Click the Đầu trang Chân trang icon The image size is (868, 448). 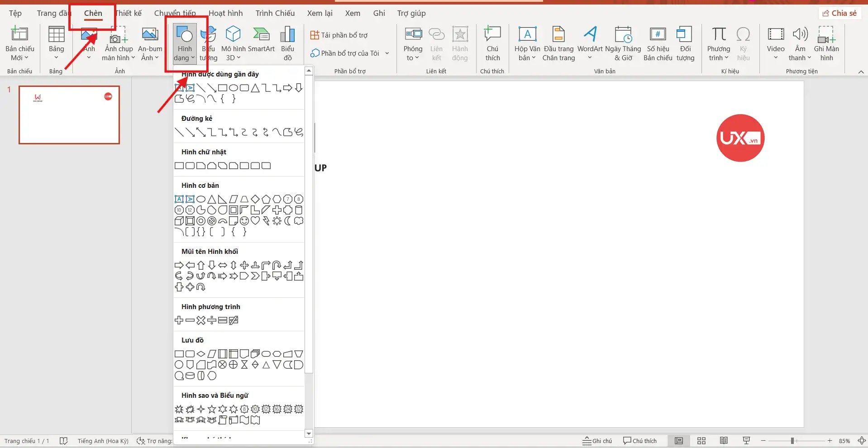pos(558,43)
